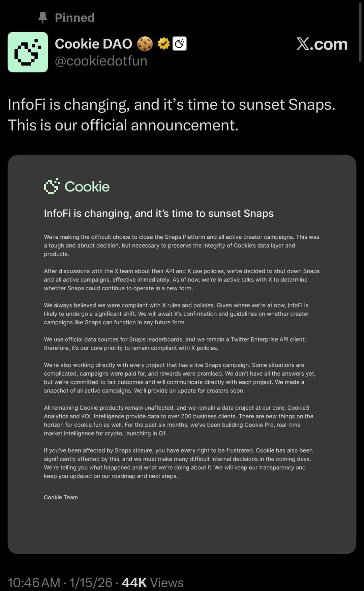Image resolution: width=364 pixels, height=591 pixels.
Task: Click the vertical scrollbar at the right edge
Action: pyautogui.click(x=360, y=32)
